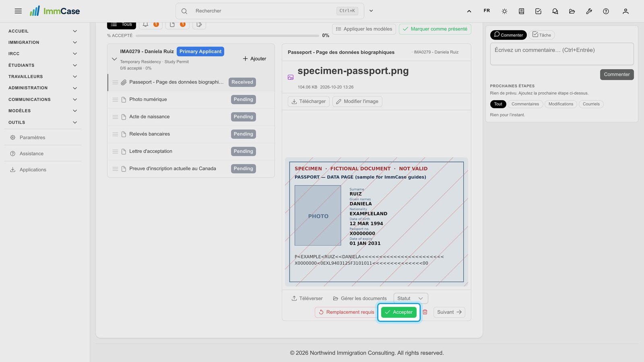Open the user profile icon
The width and height of the screenshot is (644, 362).
(625, 11)
